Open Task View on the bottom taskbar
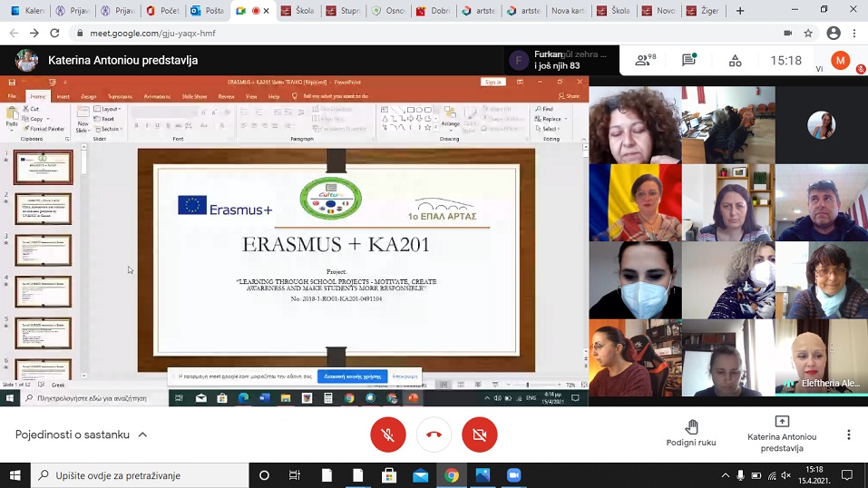 pos(295,475)
